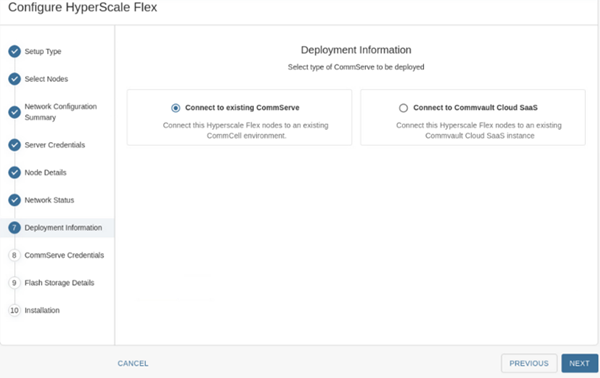Click the step 8 number circle

pyautogui.click(x=14, y=255)
